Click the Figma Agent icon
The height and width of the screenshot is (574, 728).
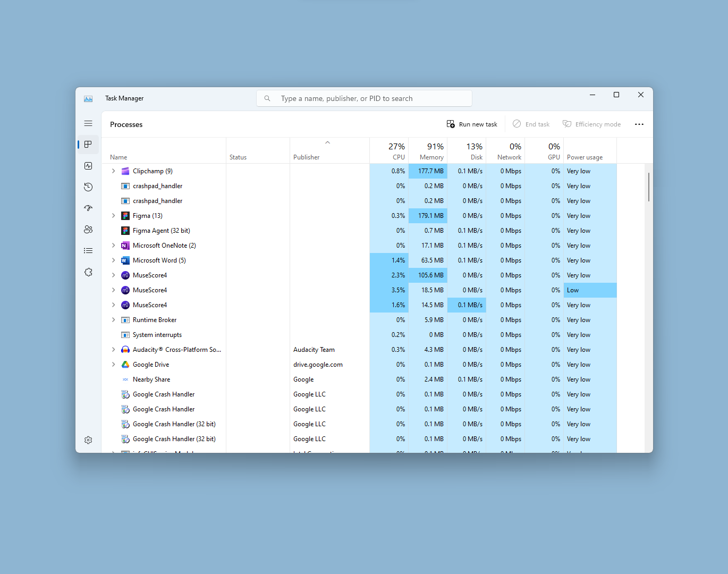[x=125, y=231]
